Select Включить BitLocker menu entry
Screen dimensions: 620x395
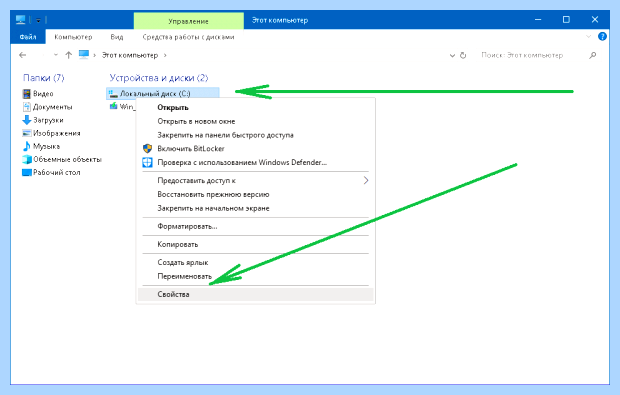coord(255,149)
